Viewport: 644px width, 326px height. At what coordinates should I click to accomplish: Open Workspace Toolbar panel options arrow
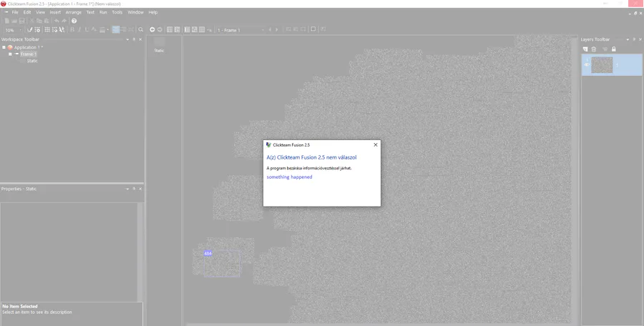click(127, 39)
